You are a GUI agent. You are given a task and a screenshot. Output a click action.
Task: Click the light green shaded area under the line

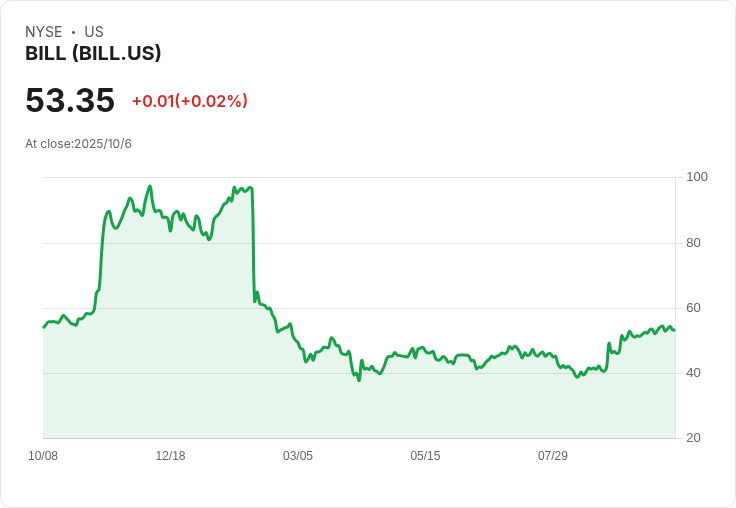click(400, 410)
